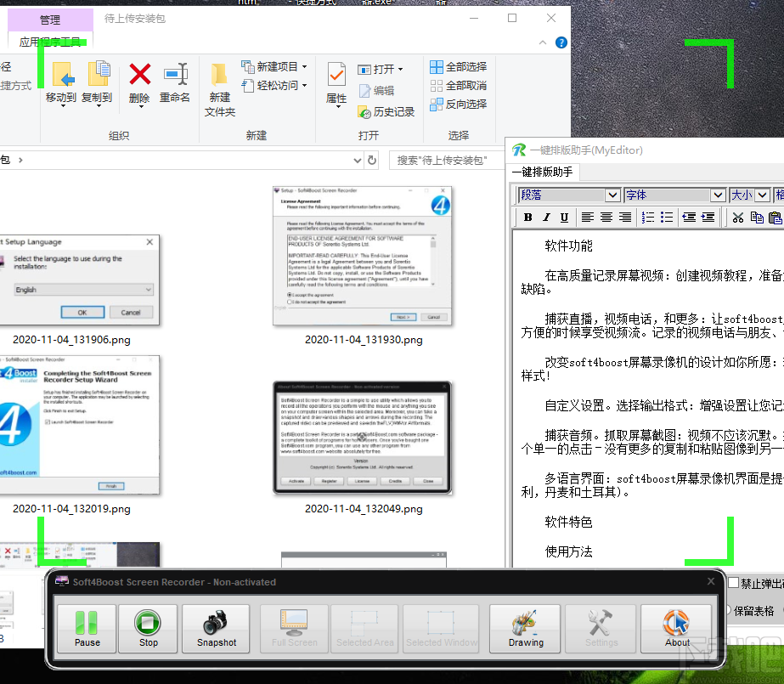The height and width of the screenshot is (684, 784).
Task: Cut text with the scissors icon in MyEditor
Action: (x=738, y=218)
